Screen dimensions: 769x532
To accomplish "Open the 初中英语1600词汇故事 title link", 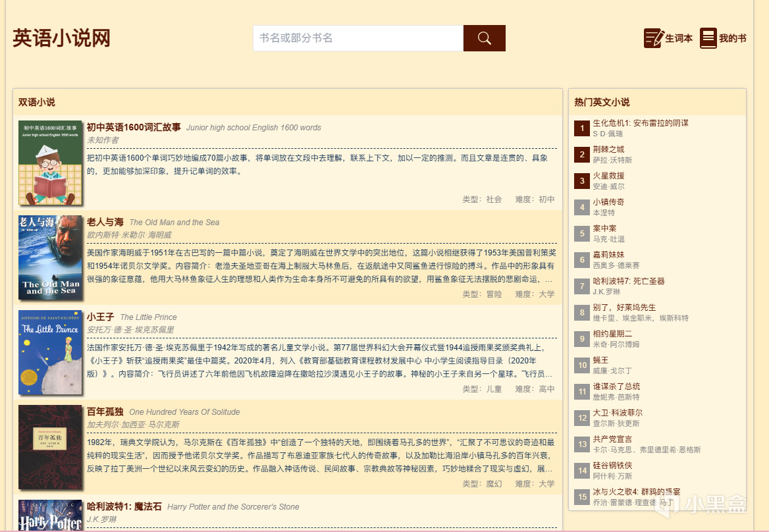I will pos(134,128).
